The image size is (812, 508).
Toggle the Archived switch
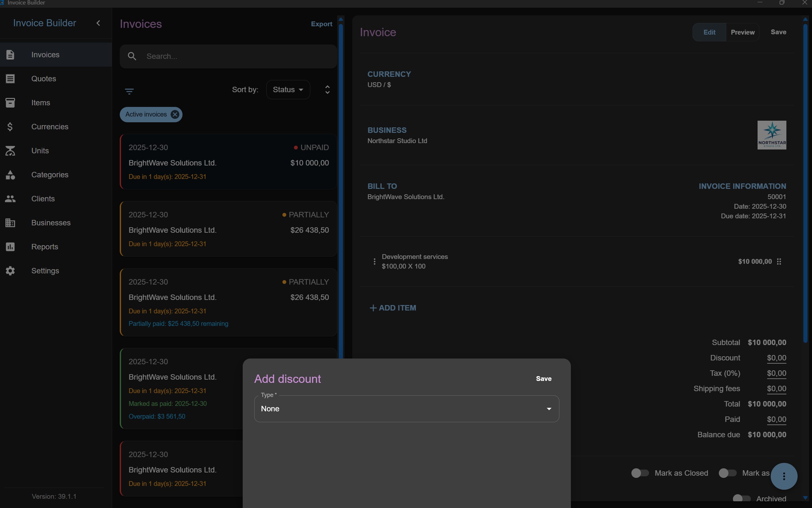(742, 499)
